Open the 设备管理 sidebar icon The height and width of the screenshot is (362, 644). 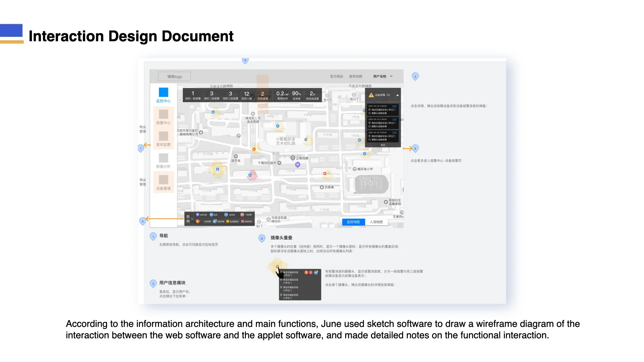click(x=163, y=180)
